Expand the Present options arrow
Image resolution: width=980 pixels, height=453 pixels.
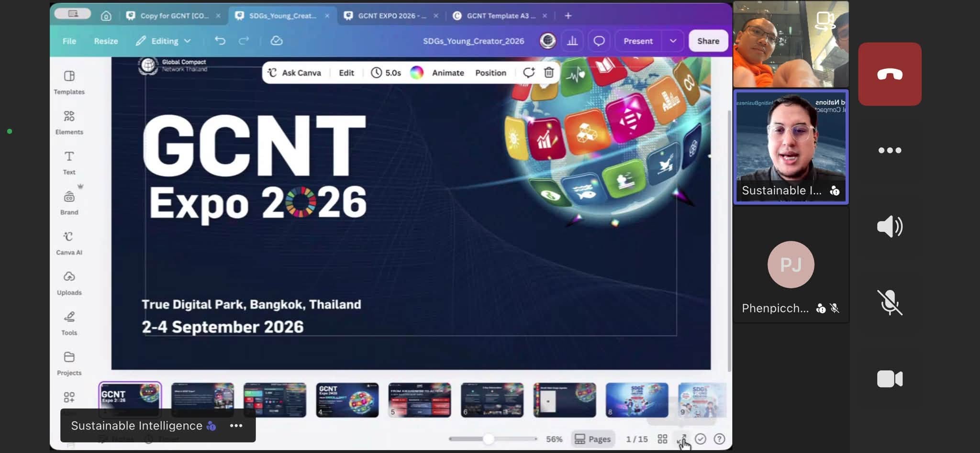coord(673,41)
